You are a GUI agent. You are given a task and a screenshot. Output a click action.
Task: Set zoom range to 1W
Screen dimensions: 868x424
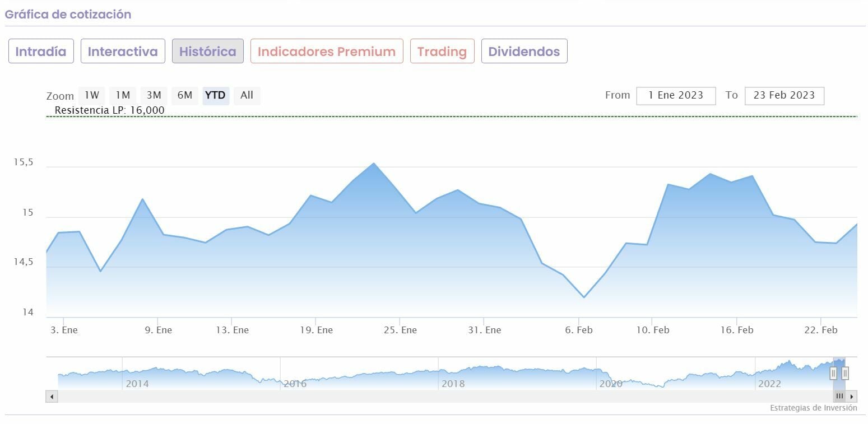91,95
